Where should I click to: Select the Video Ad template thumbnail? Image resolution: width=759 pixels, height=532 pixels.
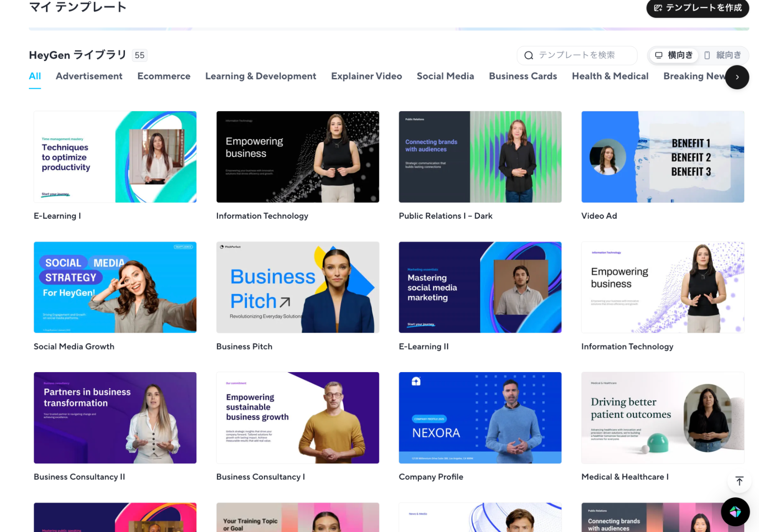point(662,157)
